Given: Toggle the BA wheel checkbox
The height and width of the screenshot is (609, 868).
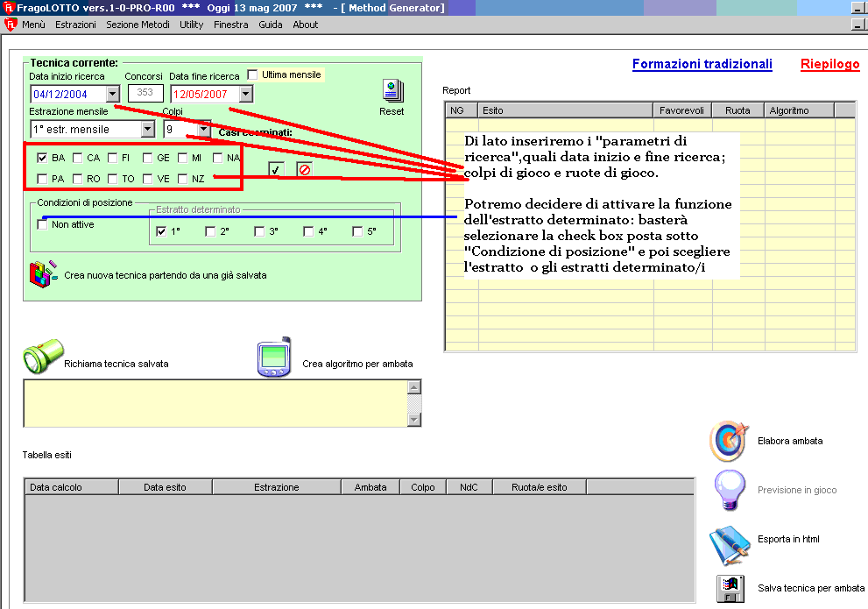Looking at the screenshot, I should 42,159.
